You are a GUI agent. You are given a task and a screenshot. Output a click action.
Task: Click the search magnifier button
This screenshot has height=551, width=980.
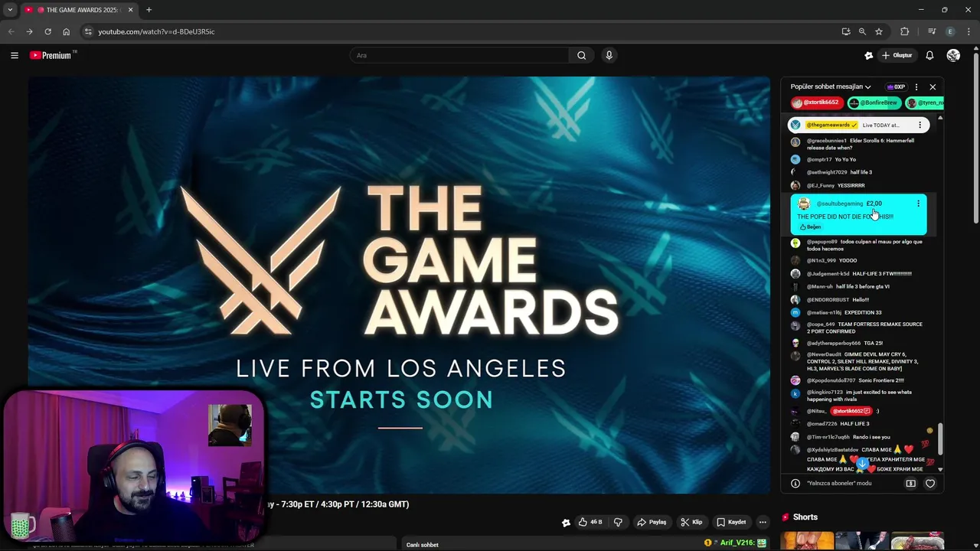581,55
